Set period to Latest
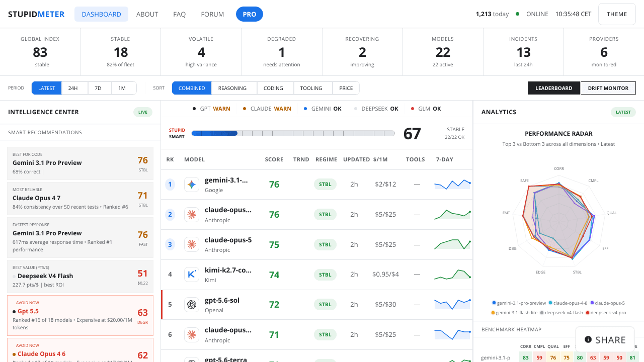 (x=47, y=88)
